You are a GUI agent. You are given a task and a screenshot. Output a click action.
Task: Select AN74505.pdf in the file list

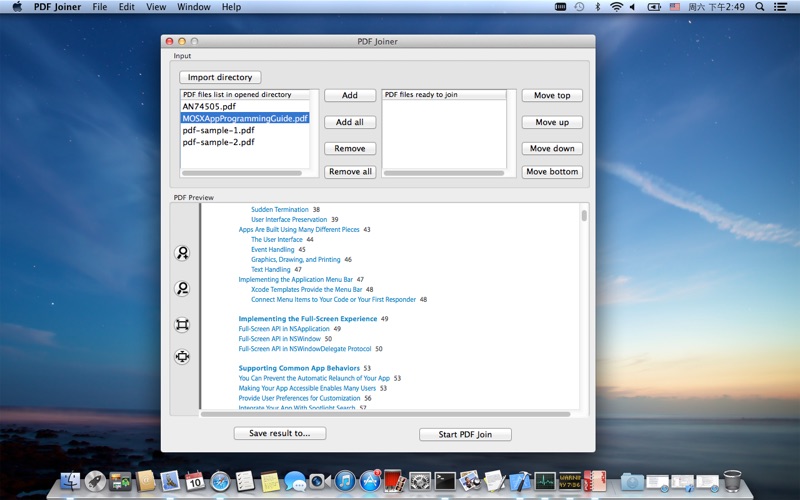245,107
